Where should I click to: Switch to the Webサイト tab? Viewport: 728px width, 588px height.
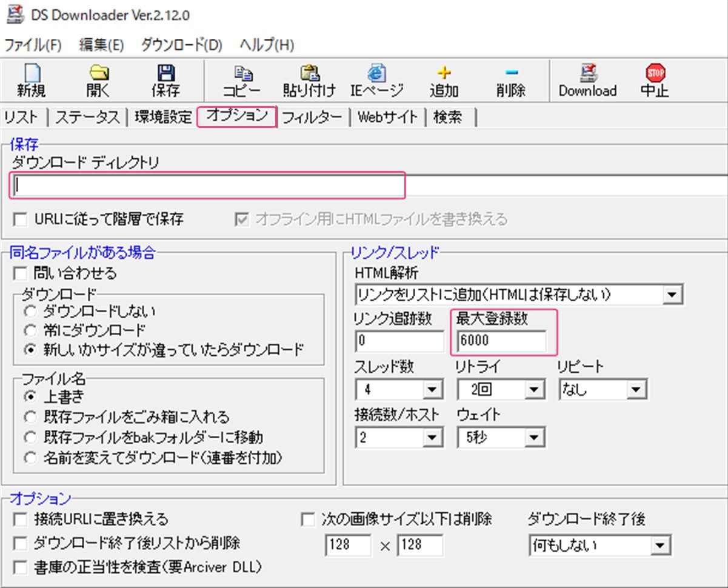(x=388, y=117)
